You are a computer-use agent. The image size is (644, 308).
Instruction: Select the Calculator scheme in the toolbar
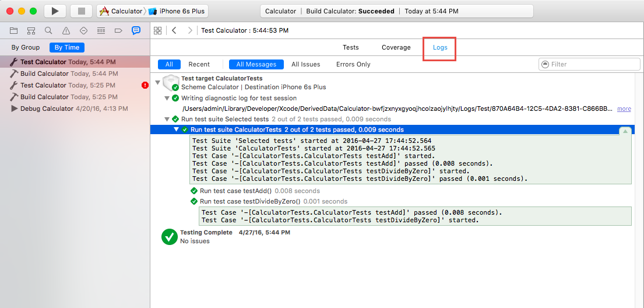[121, 11]
